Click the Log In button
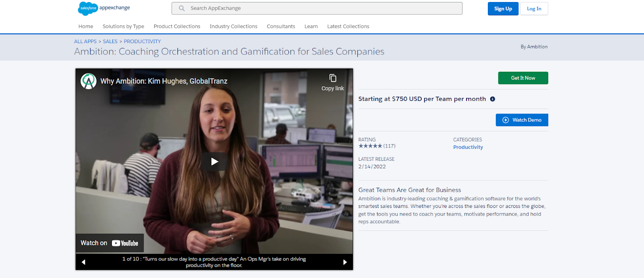This screenshot has height=278, width=644. tap(534, 8)
